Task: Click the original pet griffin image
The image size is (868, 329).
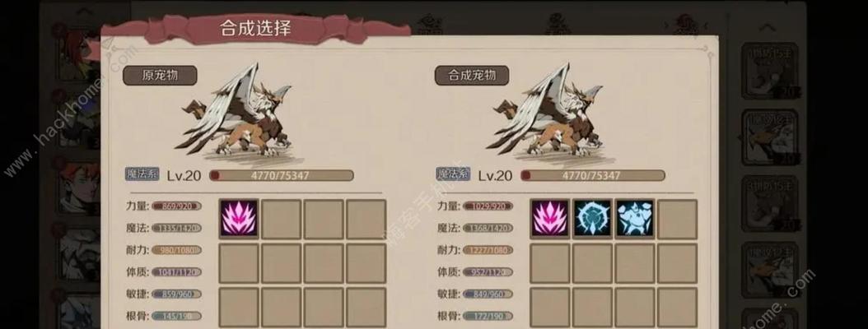Action: 235,112
